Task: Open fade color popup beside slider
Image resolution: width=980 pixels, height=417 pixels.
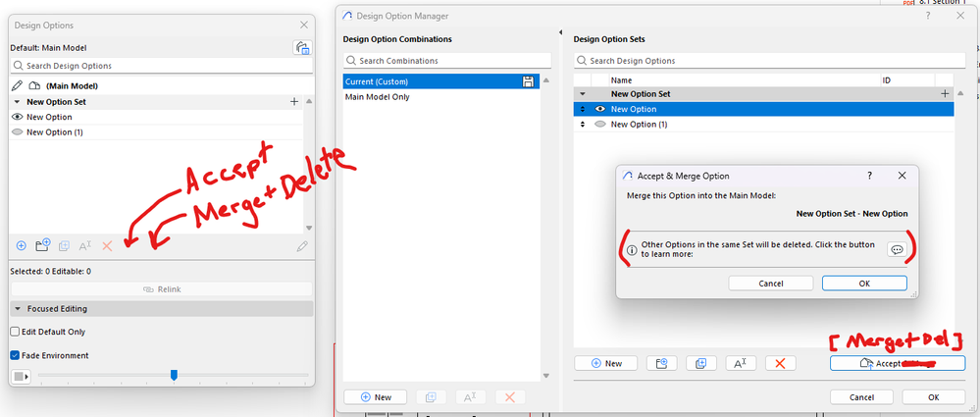Action: pos(21,377)
